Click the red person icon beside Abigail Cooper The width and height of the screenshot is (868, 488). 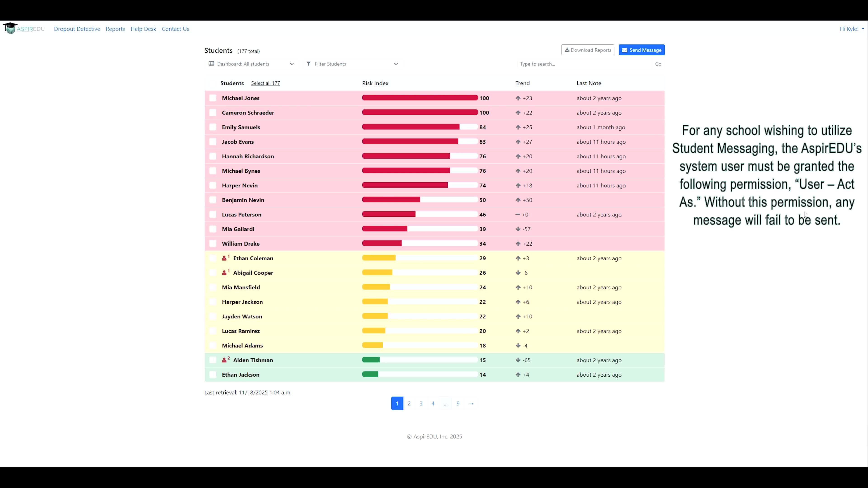coord(224,273)
